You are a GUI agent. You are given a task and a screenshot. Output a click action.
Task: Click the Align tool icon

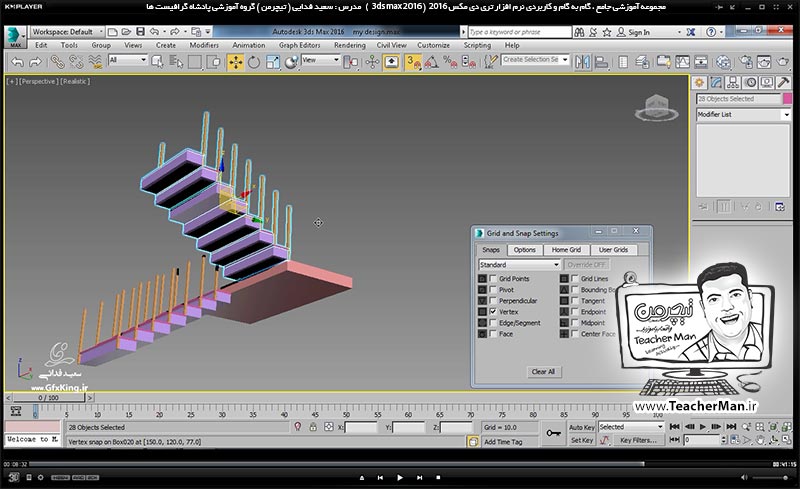pyautogui.click(x=602, y=62)
